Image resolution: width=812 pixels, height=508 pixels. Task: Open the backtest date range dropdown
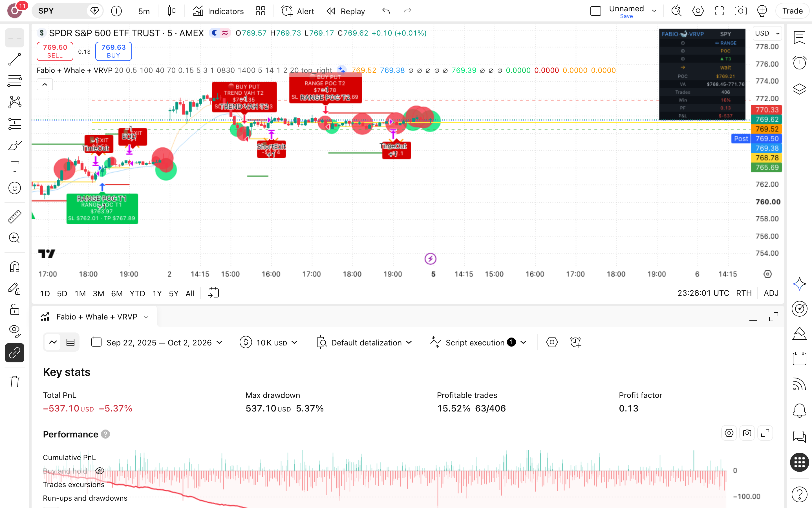[x=157, y=342]
